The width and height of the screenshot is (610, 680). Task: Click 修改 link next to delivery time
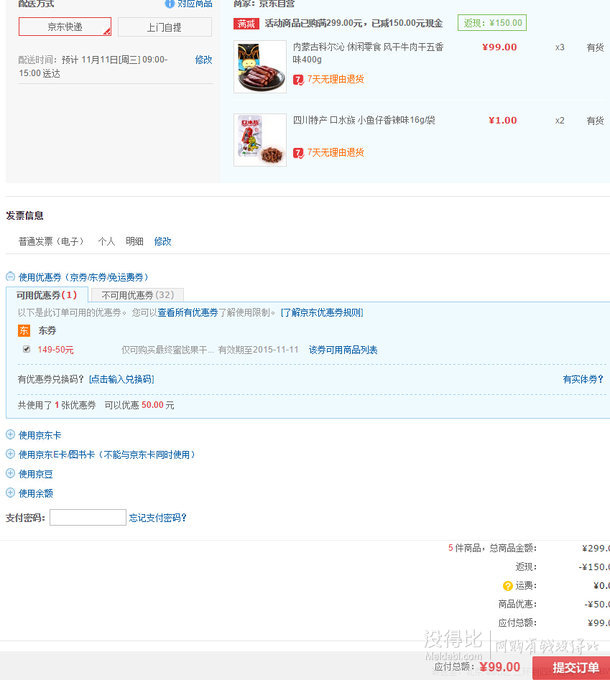(203, 60)
